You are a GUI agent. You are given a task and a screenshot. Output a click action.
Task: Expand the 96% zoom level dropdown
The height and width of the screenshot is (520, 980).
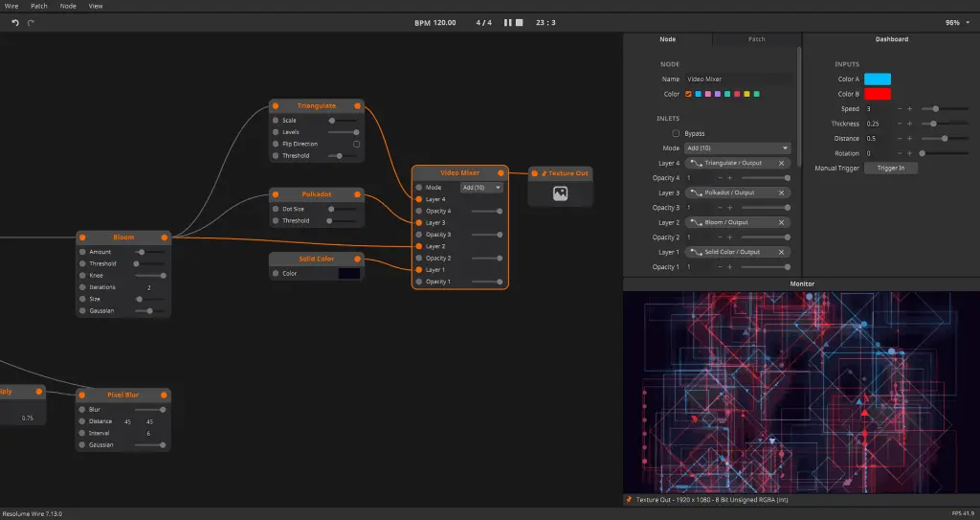(x=955, y=22)
